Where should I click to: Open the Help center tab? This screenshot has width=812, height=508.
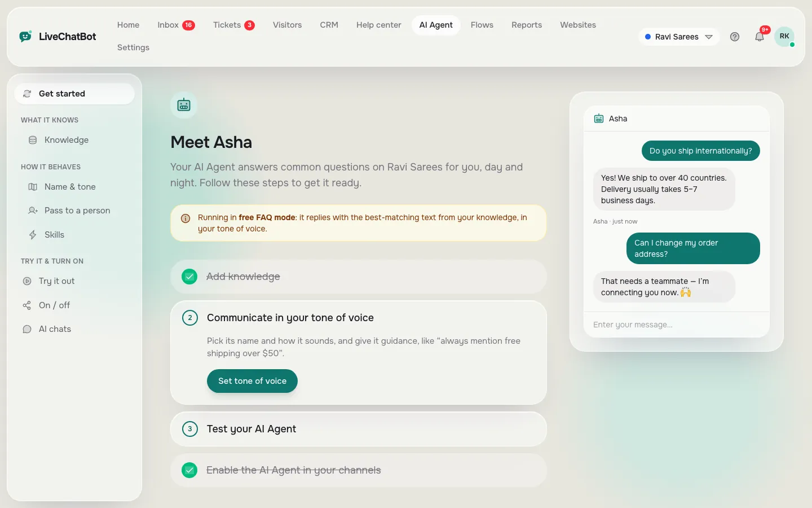point(378,25)
